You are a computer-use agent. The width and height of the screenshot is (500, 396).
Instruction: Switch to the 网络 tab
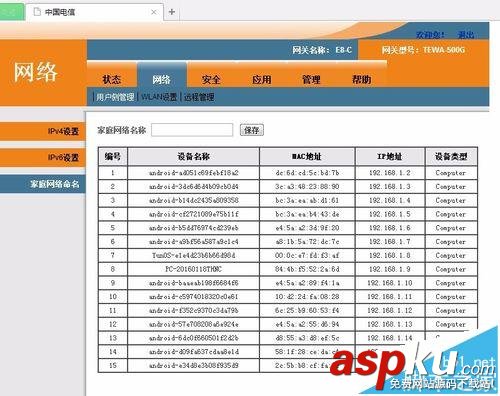(162, 79)
